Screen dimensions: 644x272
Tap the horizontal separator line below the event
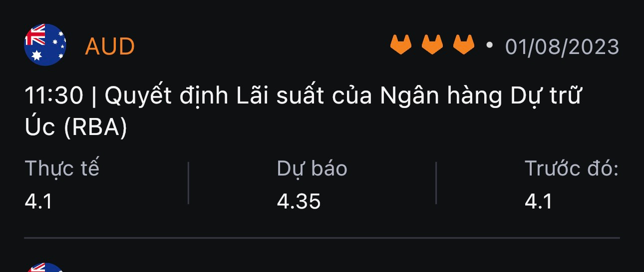click(322, 238)
